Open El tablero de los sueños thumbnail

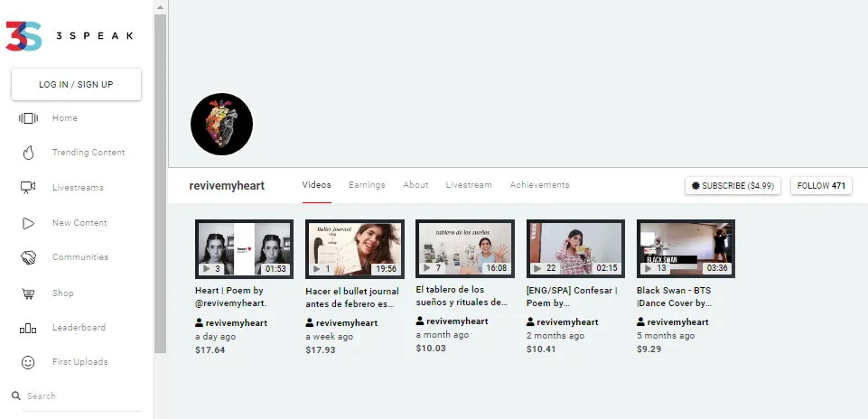click(x=465, y=249)
